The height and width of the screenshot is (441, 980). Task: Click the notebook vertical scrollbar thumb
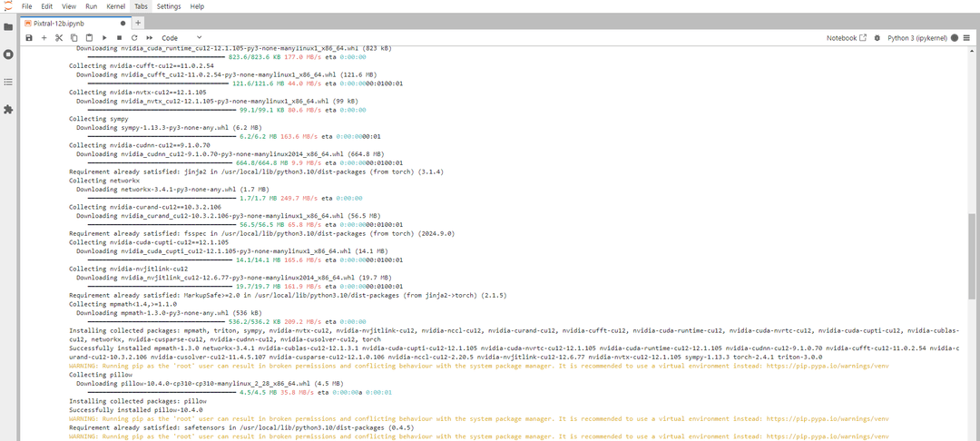pyautogui.click(x=972, y=258)
